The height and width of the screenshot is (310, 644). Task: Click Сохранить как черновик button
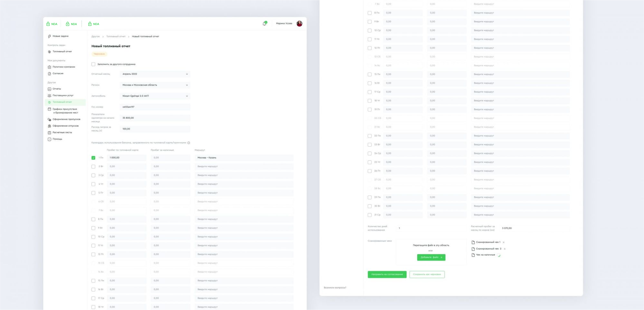[x=427, y=274]
